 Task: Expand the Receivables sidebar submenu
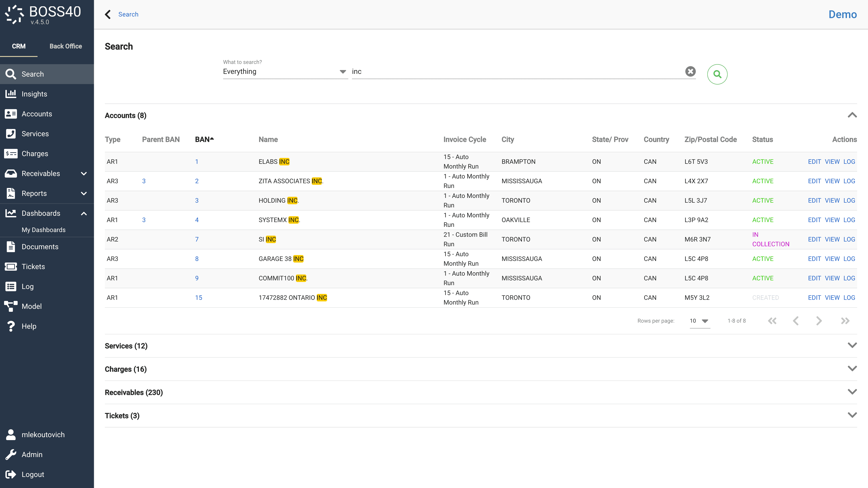pos(84,174)
